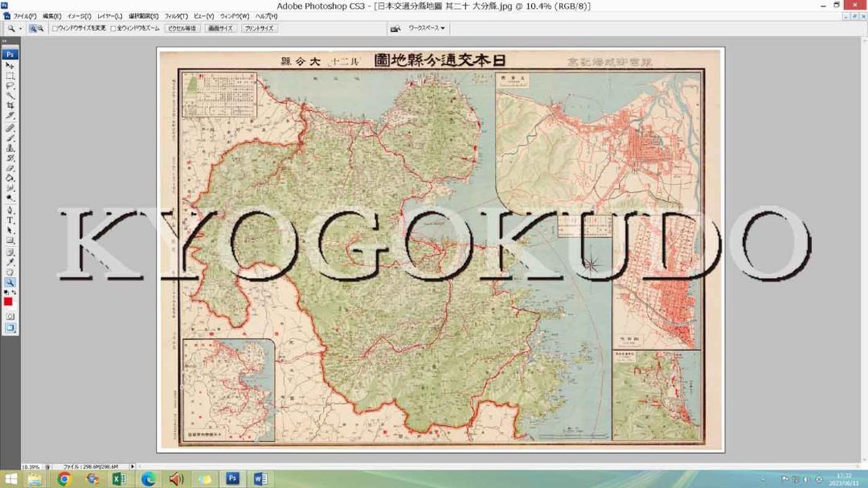This screenshot has height=488, width=868.
Task: Open the レイヤー(L) menu
Action: tap(109, 17)
